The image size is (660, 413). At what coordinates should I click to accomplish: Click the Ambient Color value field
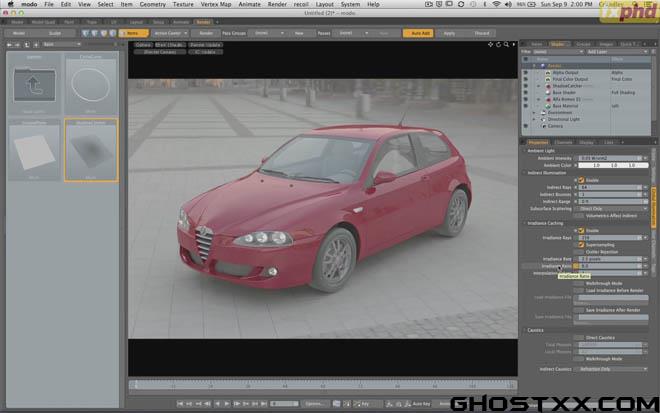point(614,165)
